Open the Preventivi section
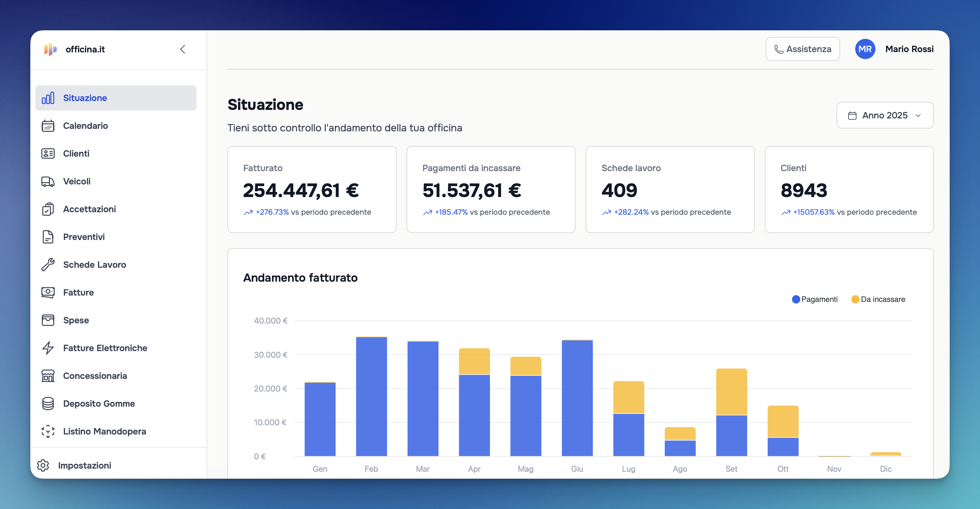Screen dimensions: 980x509 84,237
